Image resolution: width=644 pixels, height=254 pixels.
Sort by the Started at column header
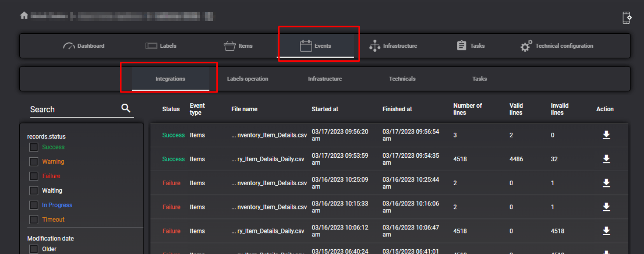(324, 109)
